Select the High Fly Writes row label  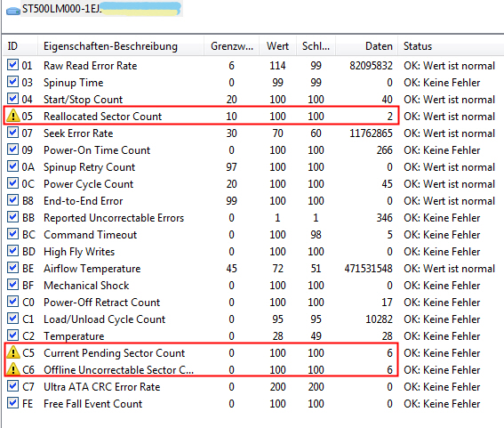[79, 252]
